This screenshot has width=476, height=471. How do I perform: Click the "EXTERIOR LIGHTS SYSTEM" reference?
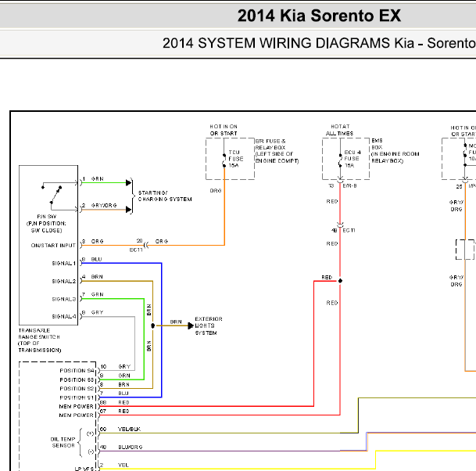(208, 325)
